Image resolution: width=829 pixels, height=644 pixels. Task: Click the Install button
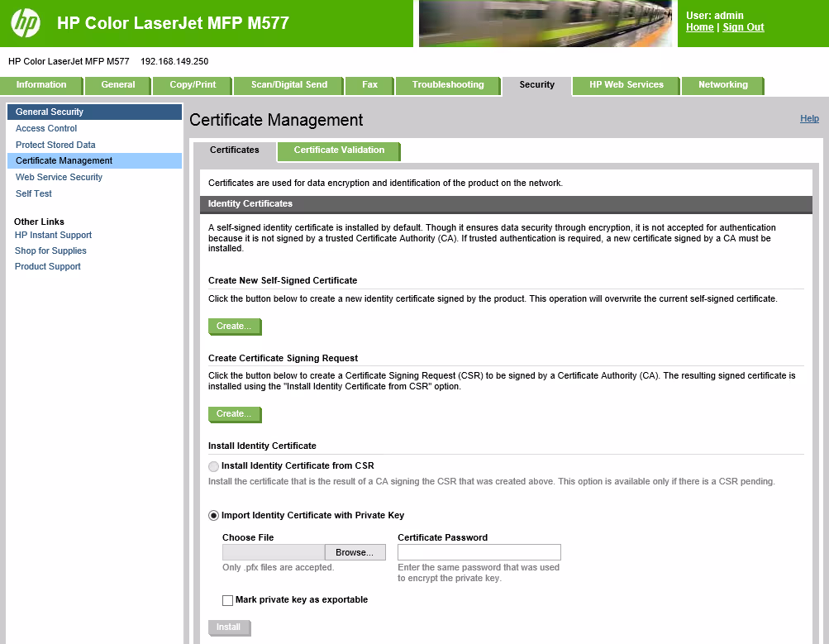tap(229, 627)
